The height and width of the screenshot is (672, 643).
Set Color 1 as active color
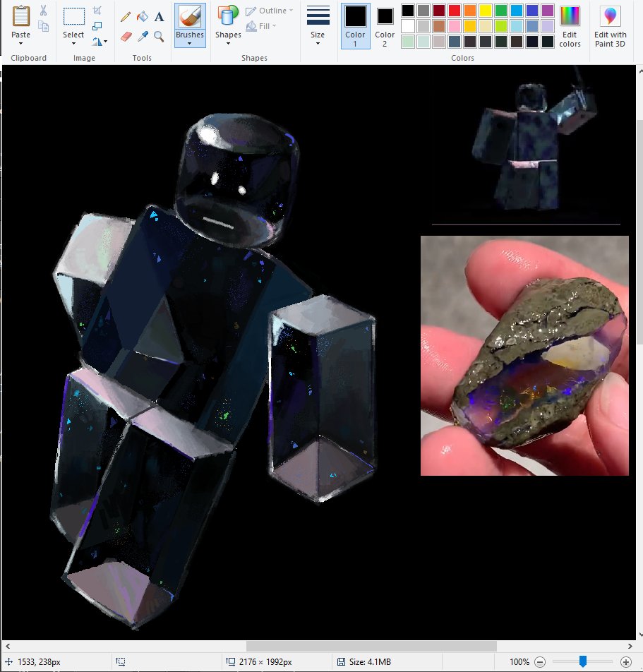pos(355,25)
